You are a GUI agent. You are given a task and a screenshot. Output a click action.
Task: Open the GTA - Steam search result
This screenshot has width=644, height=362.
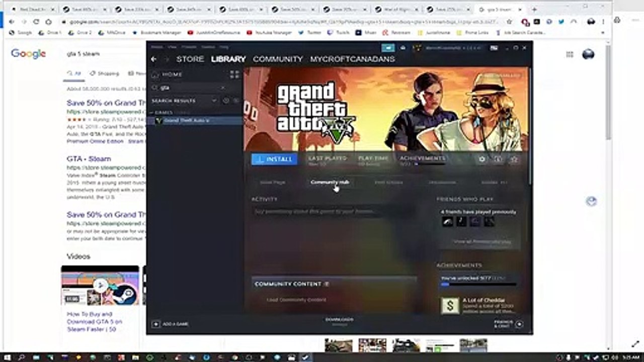pyautogui.click(x=89, y=158)
